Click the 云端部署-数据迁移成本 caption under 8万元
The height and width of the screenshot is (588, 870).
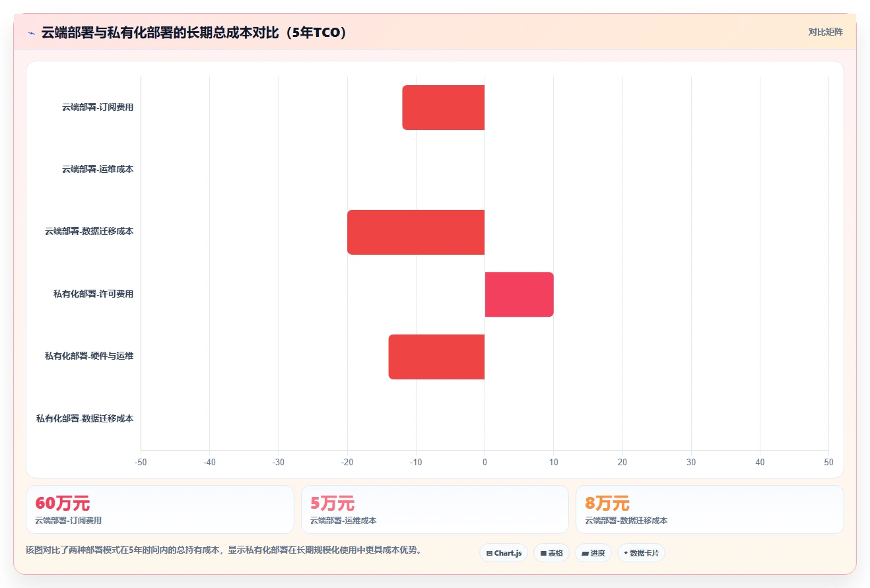(626, 521)
